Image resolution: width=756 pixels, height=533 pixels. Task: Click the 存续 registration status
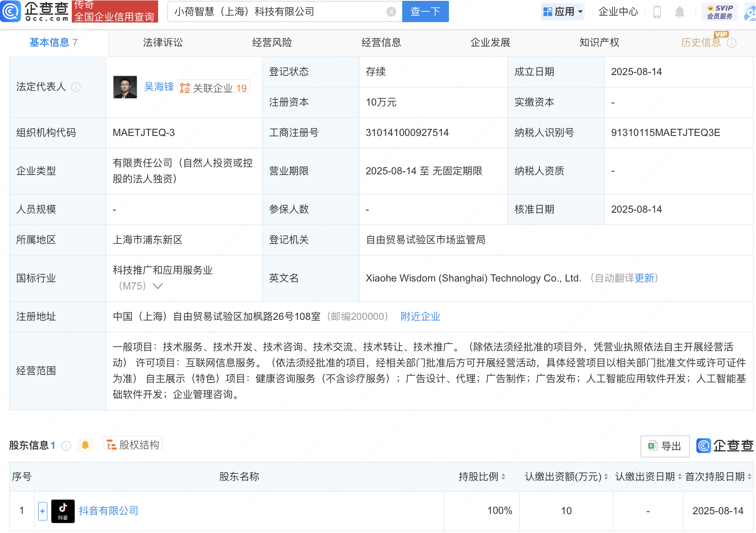(x=376, y=72)
